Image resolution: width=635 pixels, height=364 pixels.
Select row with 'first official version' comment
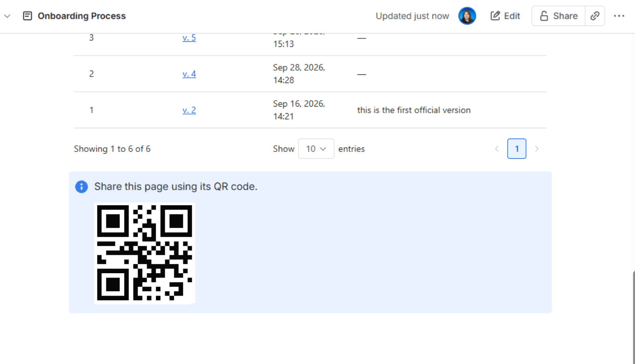click(310, 110)
